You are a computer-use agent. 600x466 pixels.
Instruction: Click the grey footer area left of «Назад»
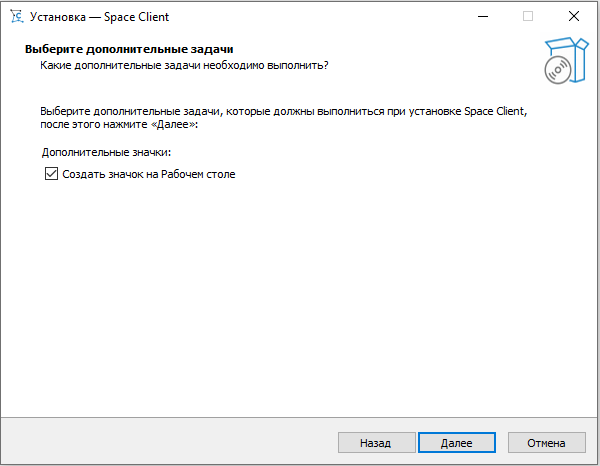coord(168,442)
